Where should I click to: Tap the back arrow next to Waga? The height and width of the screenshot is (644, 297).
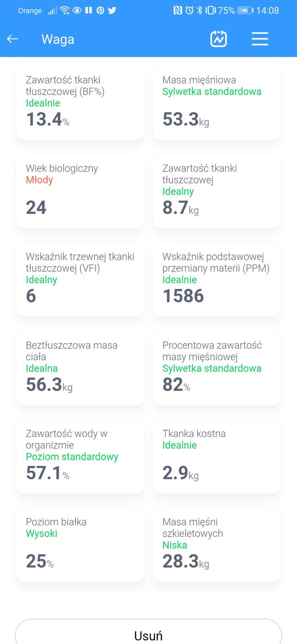pyautogui.click(x=12, y=39)
